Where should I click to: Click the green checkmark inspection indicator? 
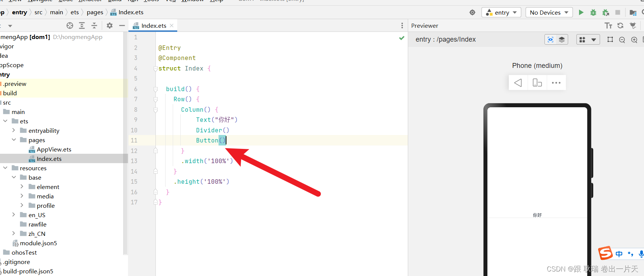click(x=402, y=38)
